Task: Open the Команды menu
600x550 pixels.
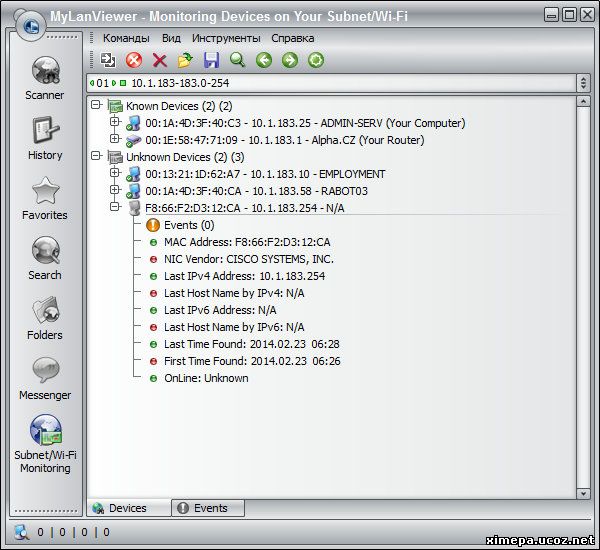Action: click(x=126, y=38)
